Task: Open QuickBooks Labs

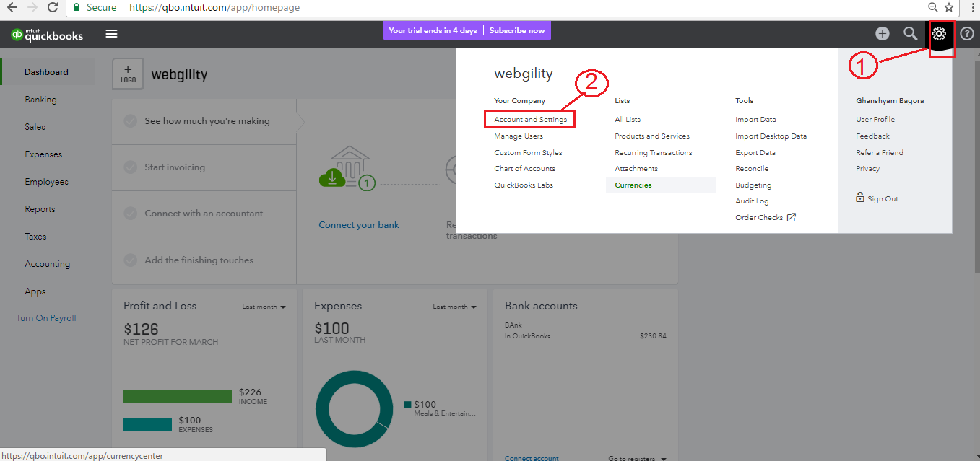Action: [524, 185]
